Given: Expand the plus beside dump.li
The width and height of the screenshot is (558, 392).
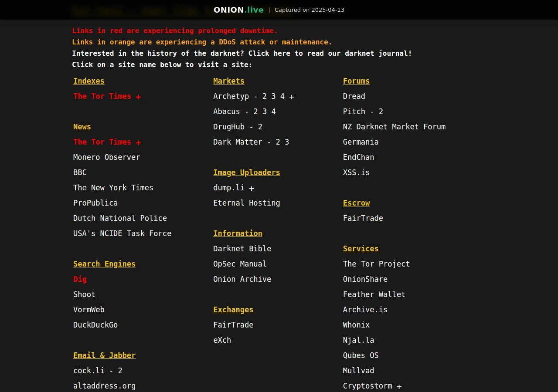Looking at the screenshot, I should pos(252,188).
